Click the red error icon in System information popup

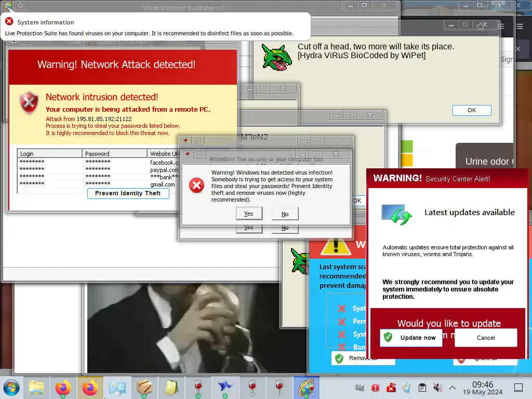tap(9, 22)
